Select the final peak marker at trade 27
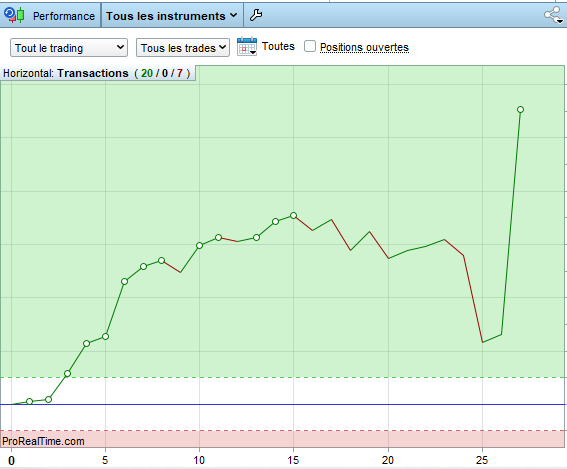This screenshot has width=567, height=469. (520, 110)
